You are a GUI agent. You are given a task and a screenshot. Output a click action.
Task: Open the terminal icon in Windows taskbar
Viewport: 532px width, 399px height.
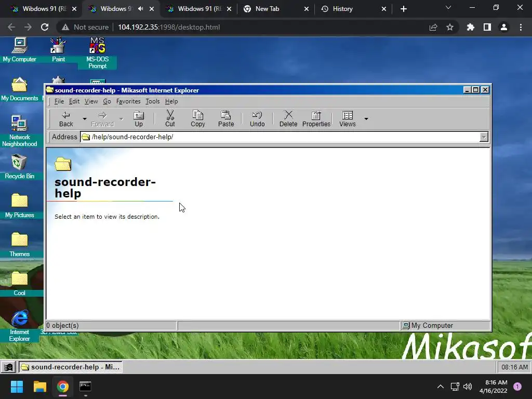(x=85, y=387)
